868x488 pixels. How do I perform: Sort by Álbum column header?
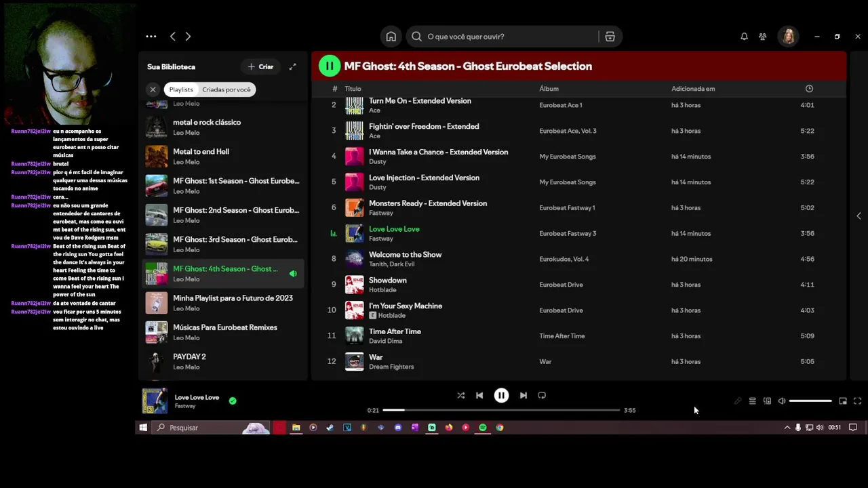click(x=549, y=89)
